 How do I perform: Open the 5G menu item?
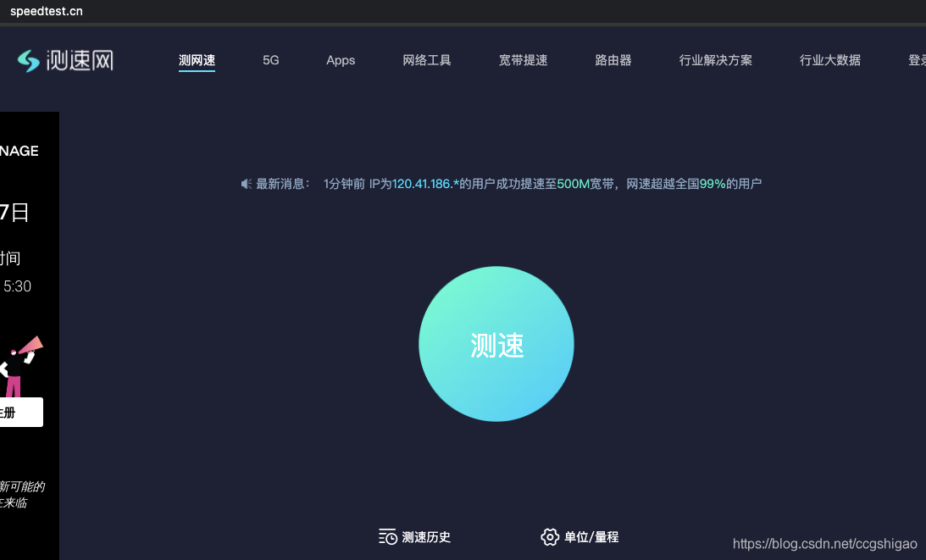(x=270, y=60)
